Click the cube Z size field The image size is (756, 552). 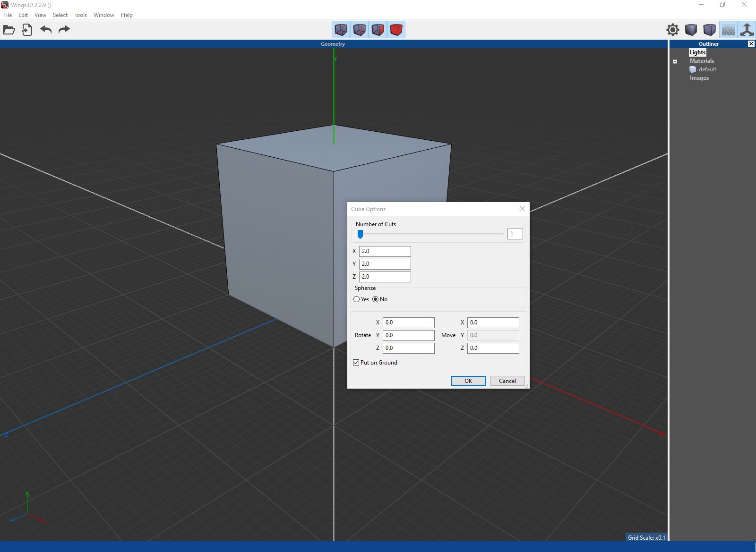[x=385, y=277]
